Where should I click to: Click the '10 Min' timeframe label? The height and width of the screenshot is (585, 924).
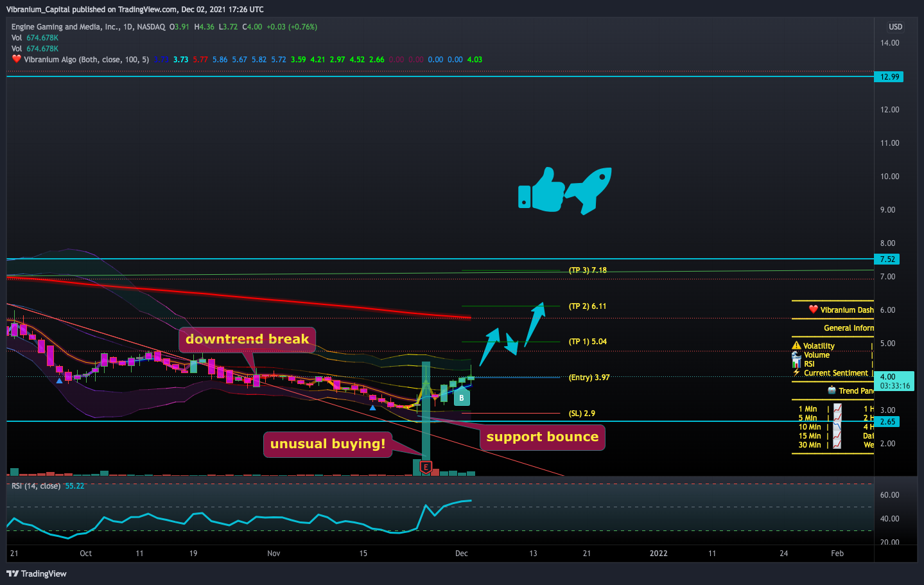tap(810, 426)
